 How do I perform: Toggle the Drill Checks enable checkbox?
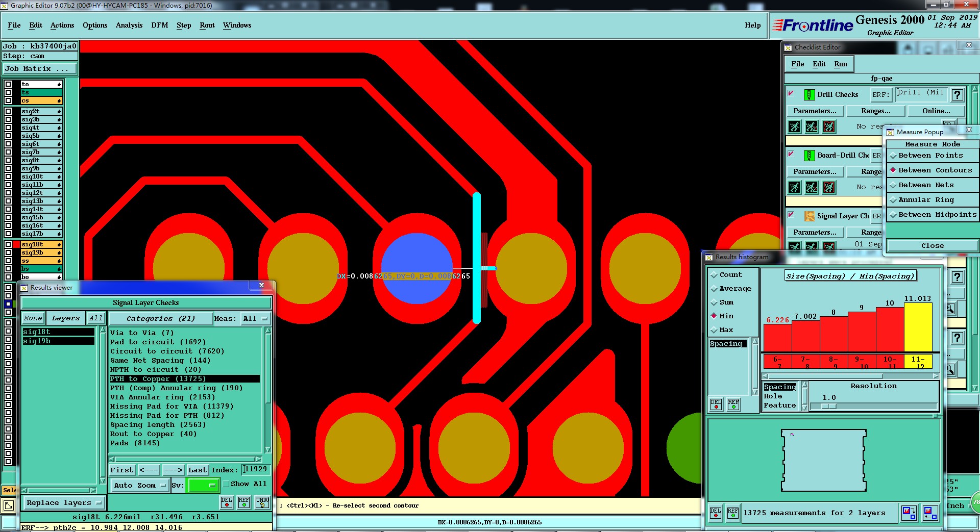(791, 93)
